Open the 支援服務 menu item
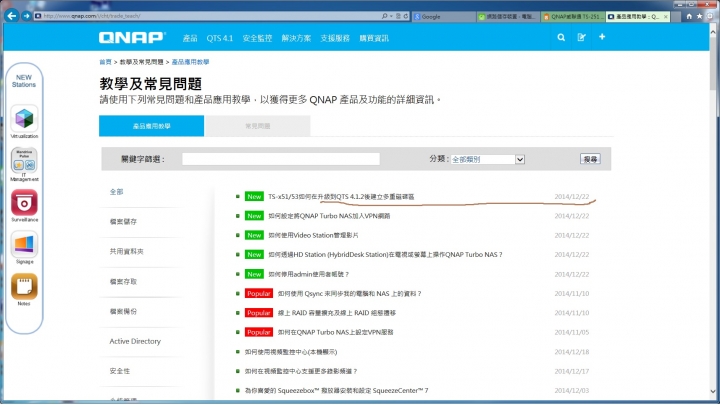720x405 pixels. [x=335, y=38]
